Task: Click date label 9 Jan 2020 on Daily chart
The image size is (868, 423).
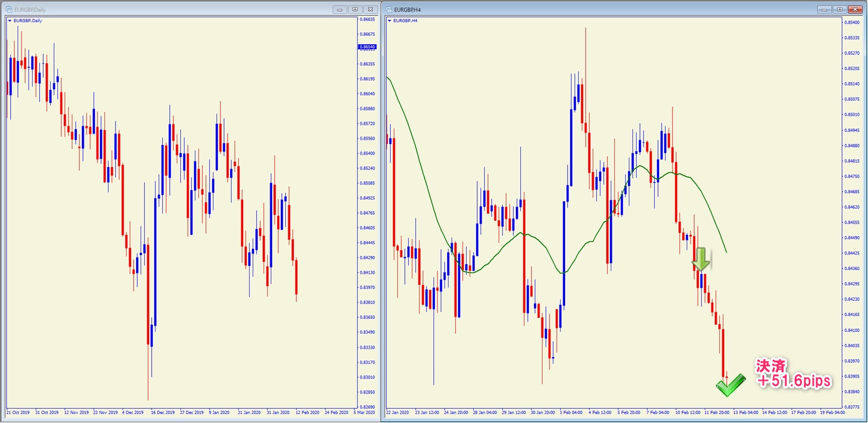Action: click(x=220, y=412)
